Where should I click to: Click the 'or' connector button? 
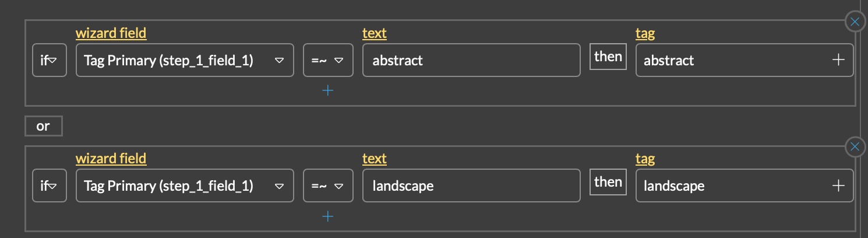tap(43, 126)
